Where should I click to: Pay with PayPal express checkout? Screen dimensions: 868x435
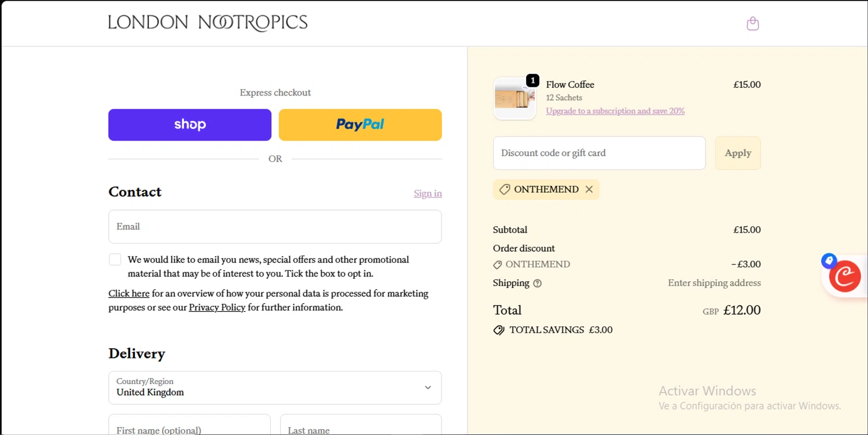(360, 125)
